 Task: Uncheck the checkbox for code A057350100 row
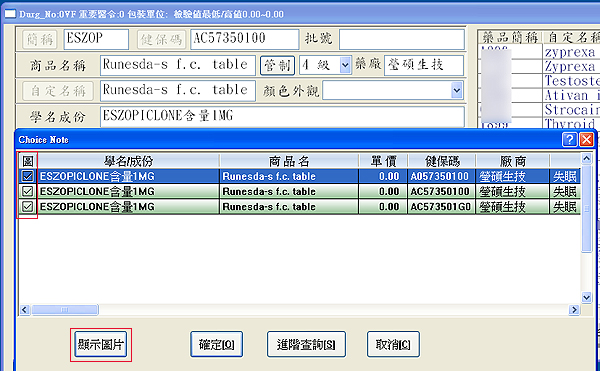28,176
